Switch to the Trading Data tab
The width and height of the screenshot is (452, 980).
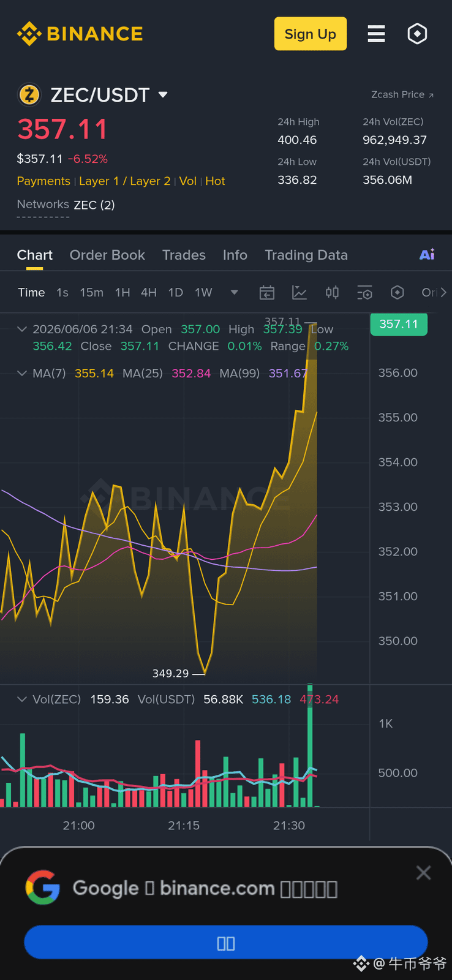pyautogui.click(x=306, y=255)
